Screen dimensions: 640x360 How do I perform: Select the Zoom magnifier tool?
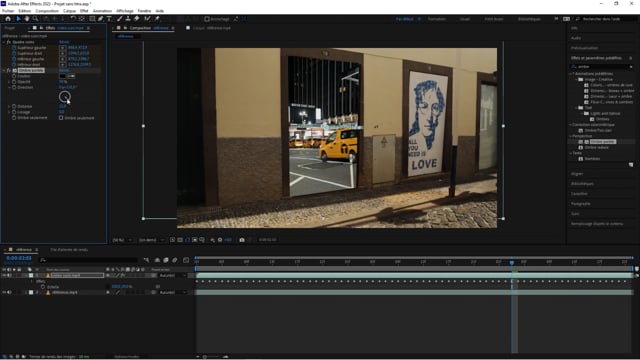[x=36, y=19]
